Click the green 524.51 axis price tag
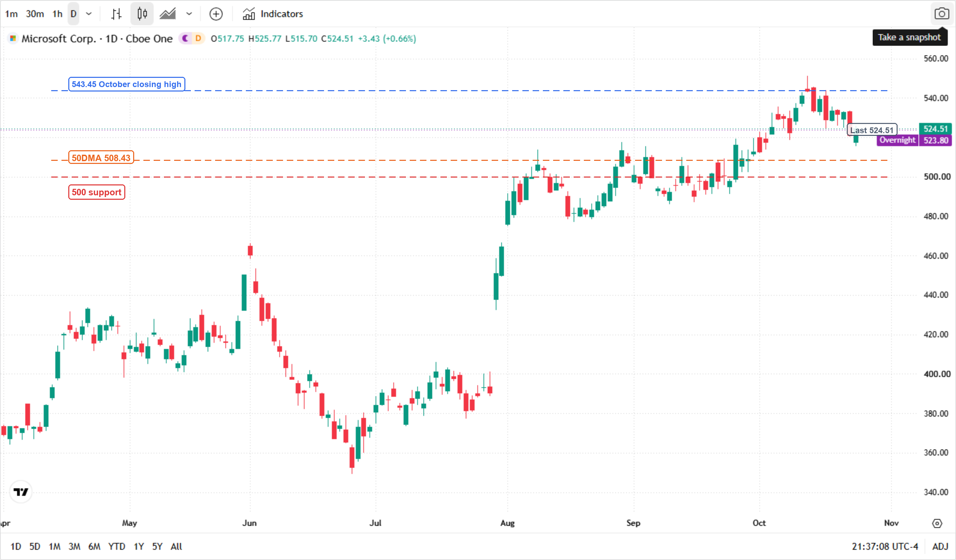Viewport: 956px width, 560px height. pyautogui.click(x=935, y=129)
